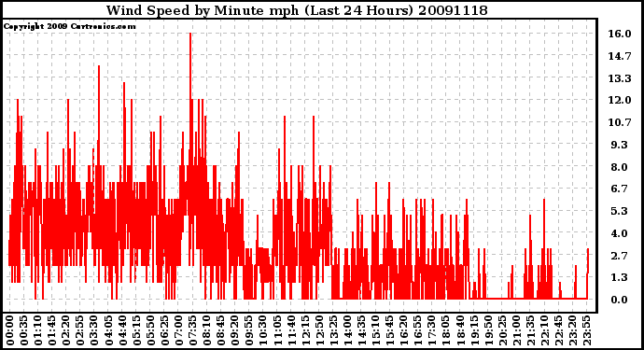
Task: Click the 17:30 time axis label
Action: click(x=431, y=330)
